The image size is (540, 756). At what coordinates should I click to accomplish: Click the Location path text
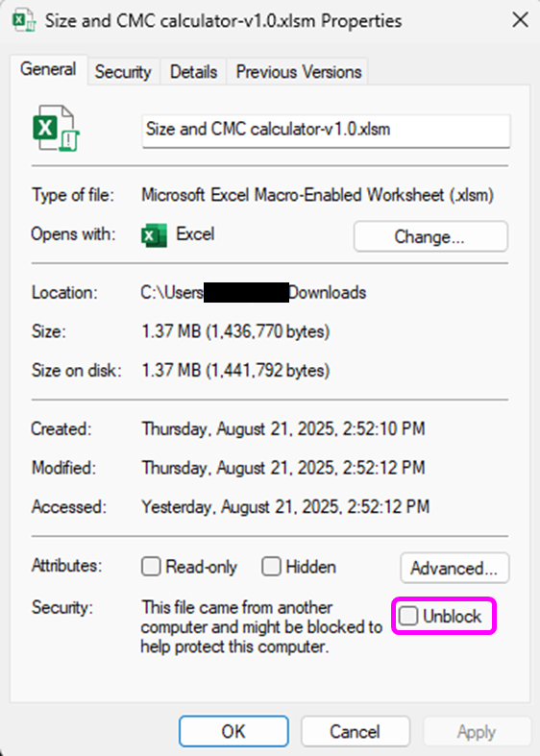(x=254, y=293)
